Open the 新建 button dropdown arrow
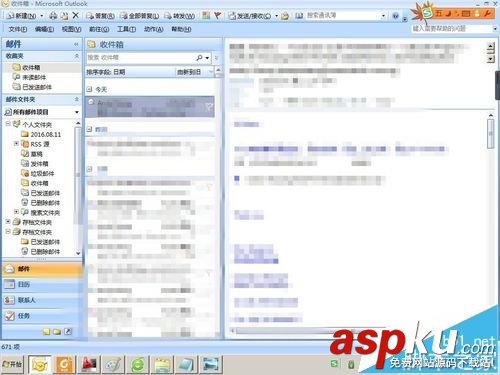500x375 pixels. [42, 16]
